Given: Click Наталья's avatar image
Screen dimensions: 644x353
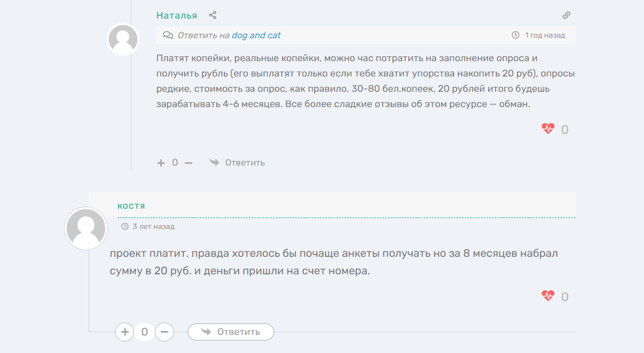Looking at the screenshot, I should click(x=124, y=39).
